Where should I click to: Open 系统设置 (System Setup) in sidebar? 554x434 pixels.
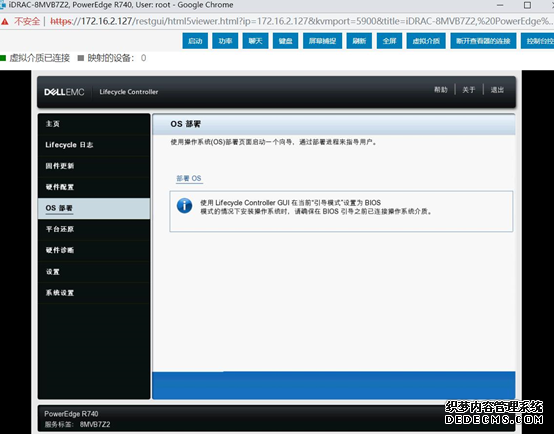click(x=94, y=293)
